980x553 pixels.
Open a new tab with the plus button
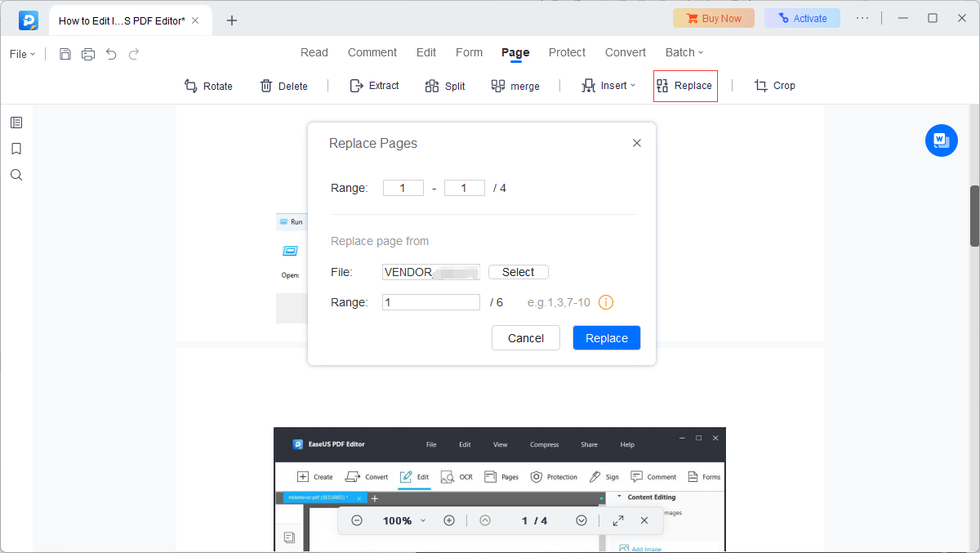[x=232, y=20]
